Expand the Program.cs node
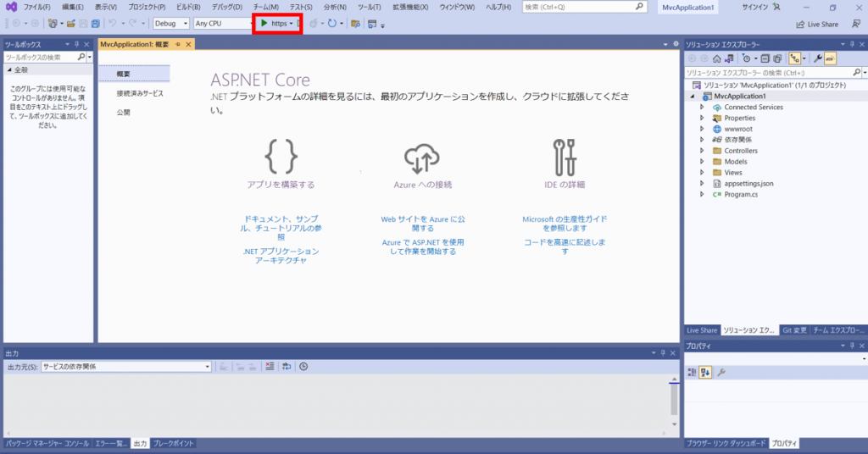The height and width of the screenshot is (454, 868). click(x=702, y=194)
